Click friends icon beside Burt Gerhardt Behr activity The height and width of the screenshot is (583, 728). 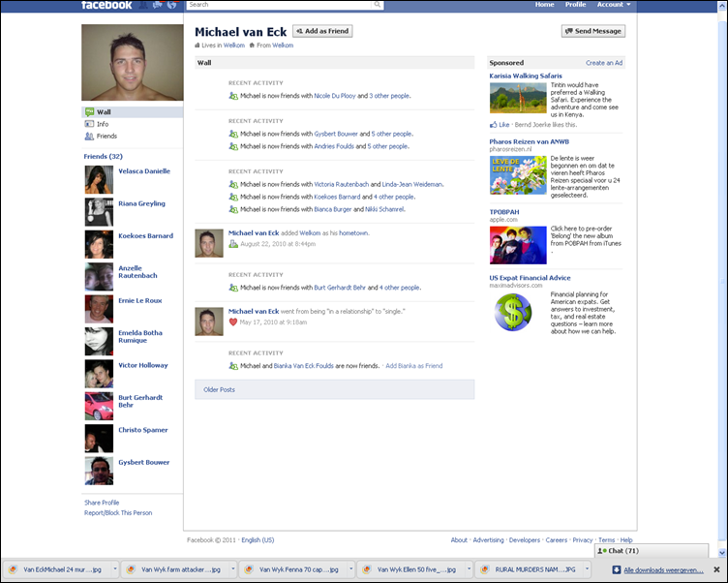pos(233,288)
